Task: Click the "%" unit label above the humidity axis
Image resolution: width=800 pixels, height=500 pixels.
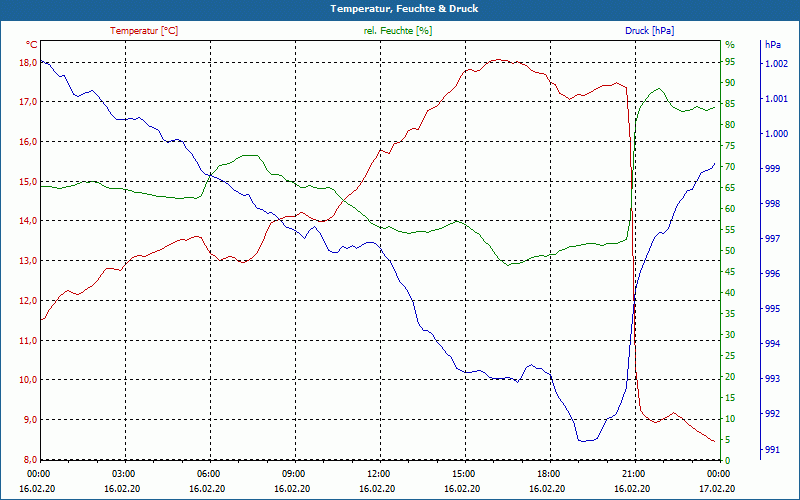Action: pos(730,45)
